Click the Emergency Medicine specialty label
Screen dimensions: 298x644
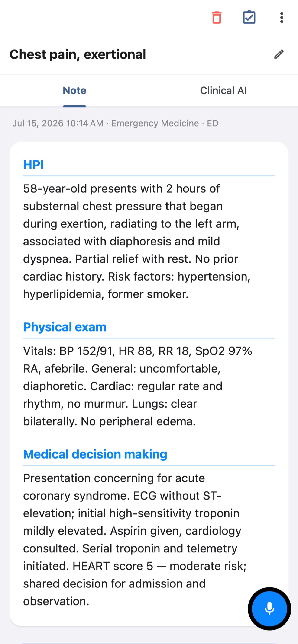pos(155,123)
